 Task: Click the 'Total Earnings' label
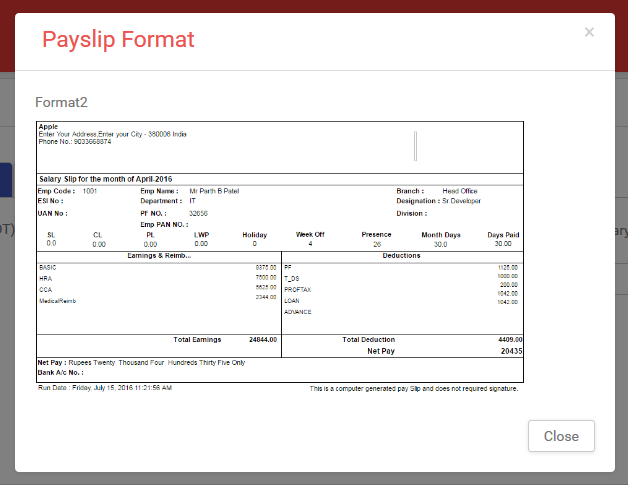[197, 340]
